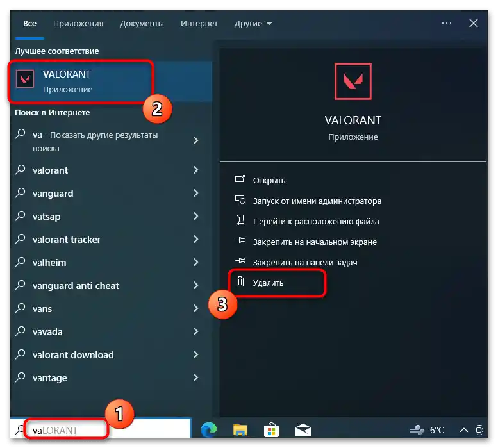
Task: Click the search icon beside vatsap
Action: [20, 215]
